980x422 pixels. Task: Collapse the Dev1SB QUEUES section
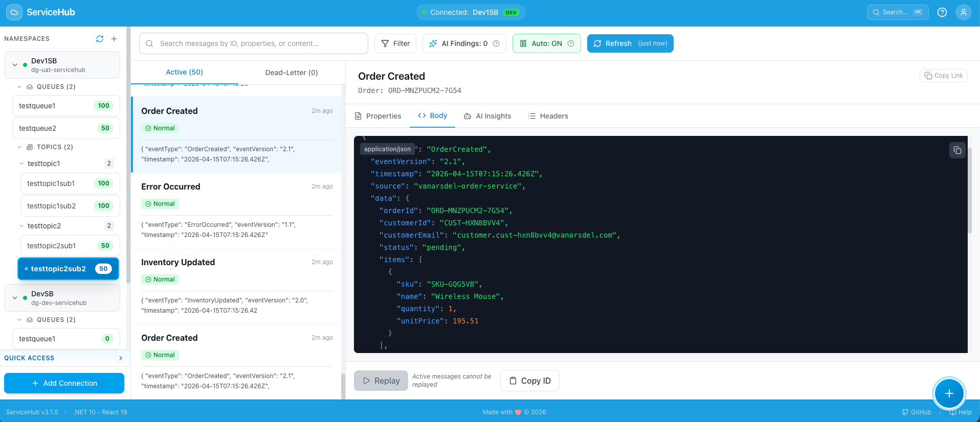19,87
